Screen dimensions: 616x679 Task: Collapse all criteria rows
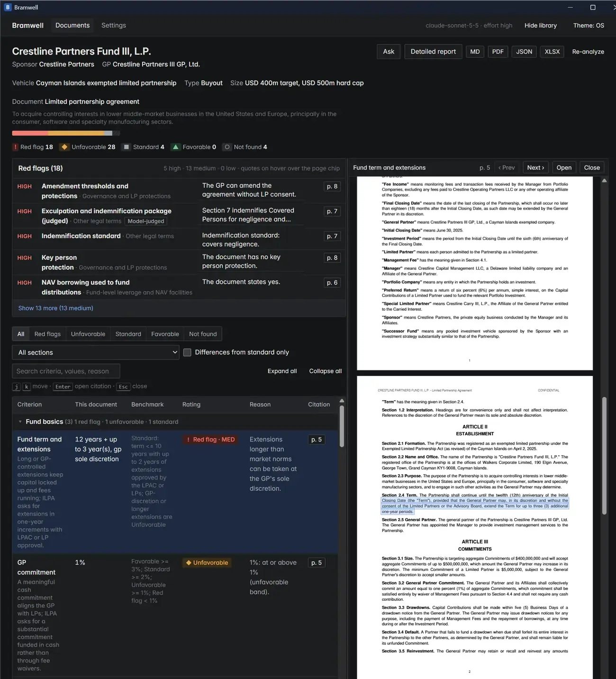(x=326, y=371)
